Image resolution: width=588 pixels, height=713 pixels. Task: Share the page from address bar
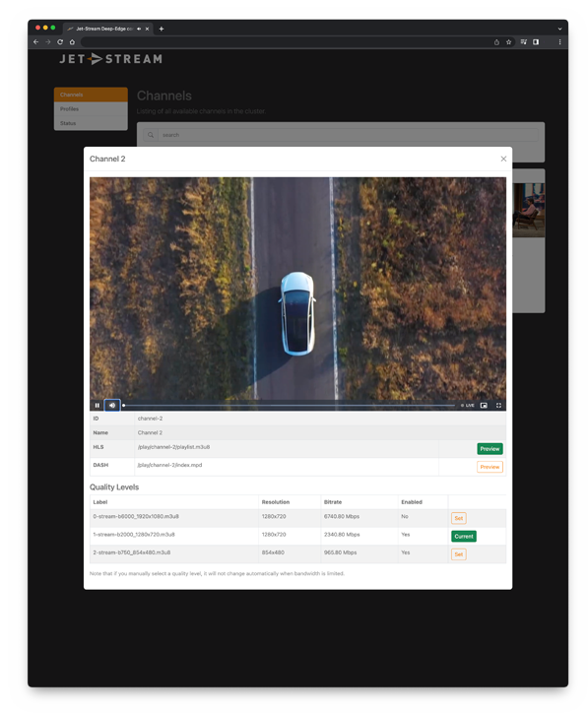(496, 41)
